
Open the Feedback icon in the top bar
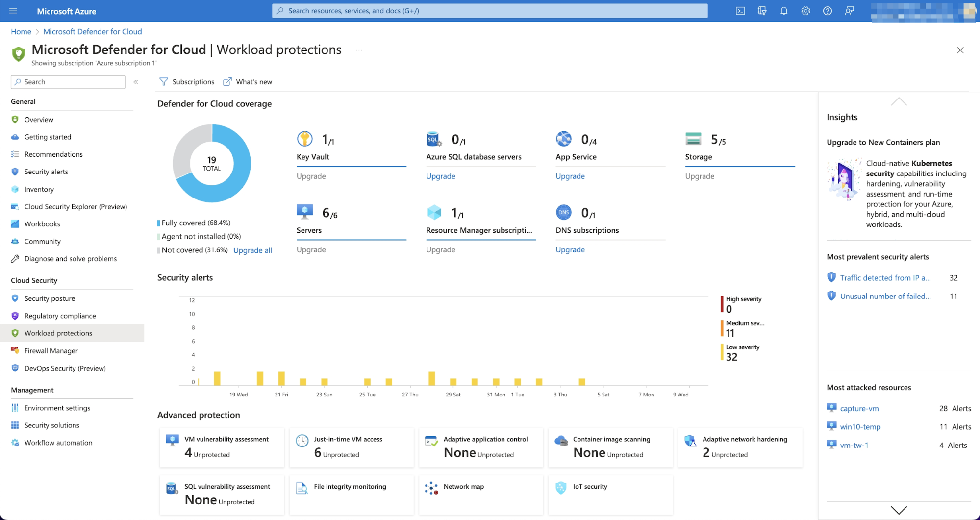click(849, 11)
